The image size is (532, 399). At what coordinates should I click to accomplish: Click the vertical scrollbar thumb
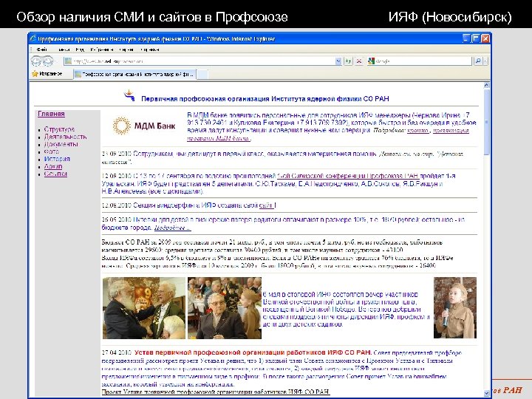point(486,122)
